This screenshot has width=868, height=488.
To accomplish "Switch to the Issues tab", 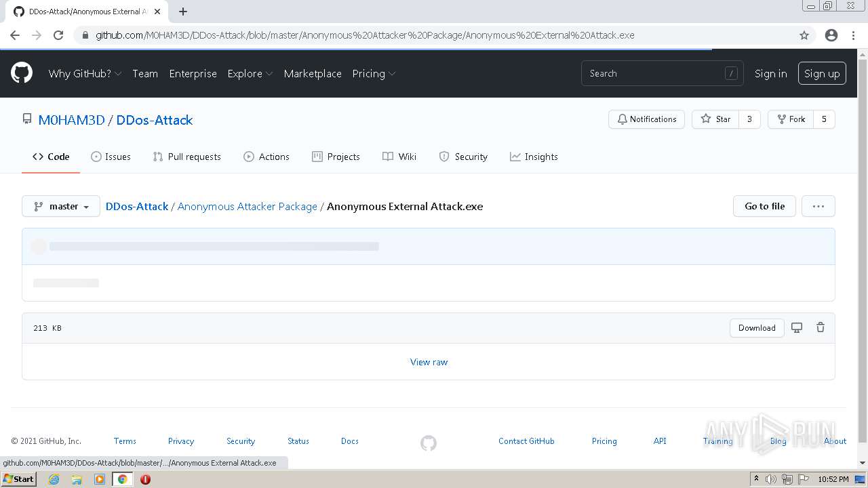I will click(x=111, y=157).
